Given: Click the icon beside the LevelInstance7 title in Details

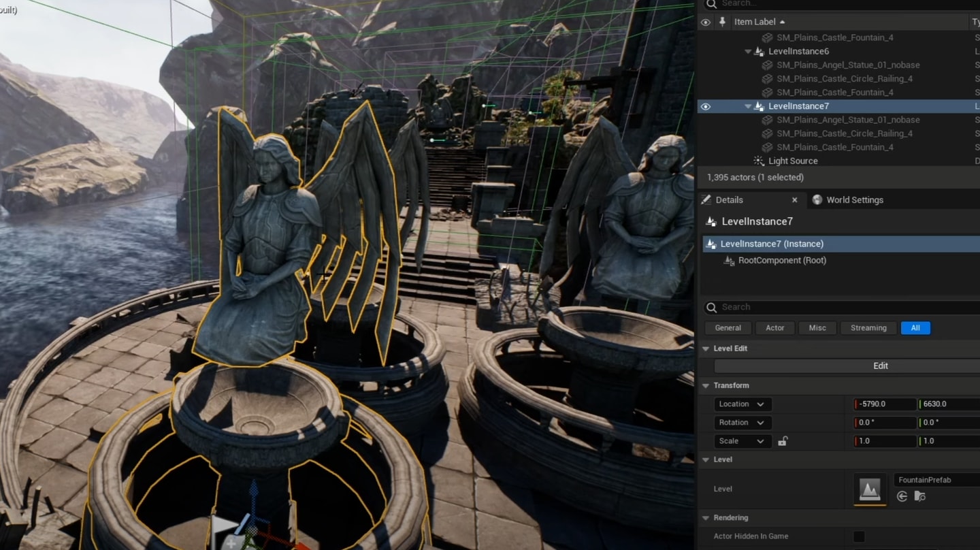Looking at the screenshot, I should pyautogui.click(x=711, y=221).
